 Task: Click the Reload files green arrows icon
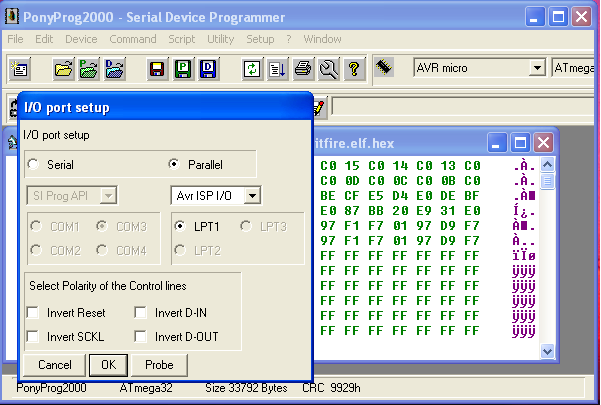pyautogui.click(x=252, y=69)
